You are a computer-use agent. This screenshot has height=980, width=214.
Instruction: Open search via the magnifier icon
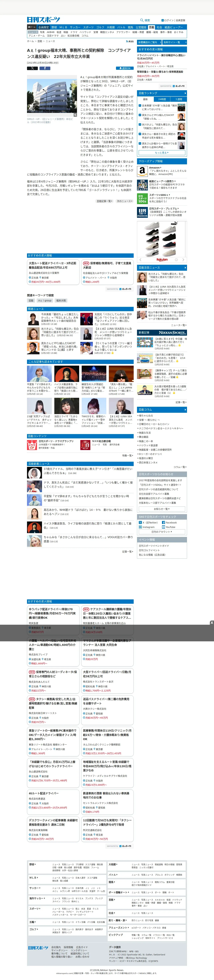[142, 20]
